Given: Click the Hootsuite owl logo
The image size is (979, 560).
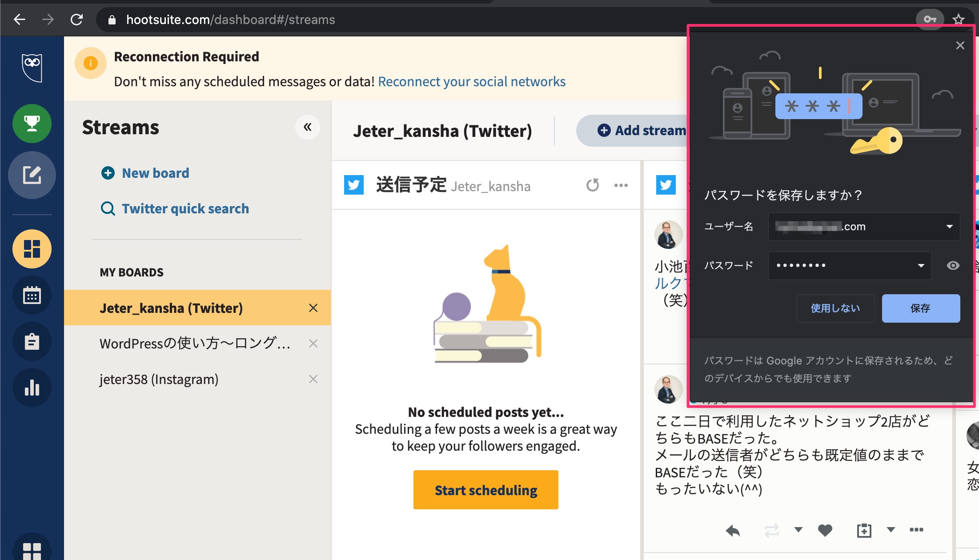Looking at the screenshot, I should [x=32, y=67].
